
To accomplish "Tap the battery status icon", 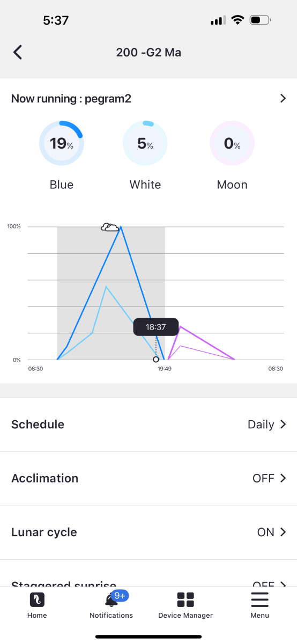I will pos(261,20).
